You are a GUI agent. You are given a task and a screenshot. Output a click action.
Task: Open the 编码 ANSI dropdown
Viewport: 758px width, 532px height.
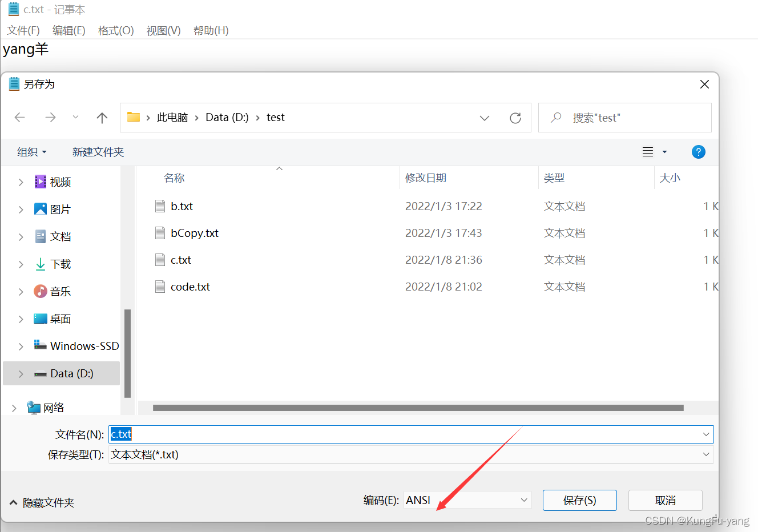[467, 500]
